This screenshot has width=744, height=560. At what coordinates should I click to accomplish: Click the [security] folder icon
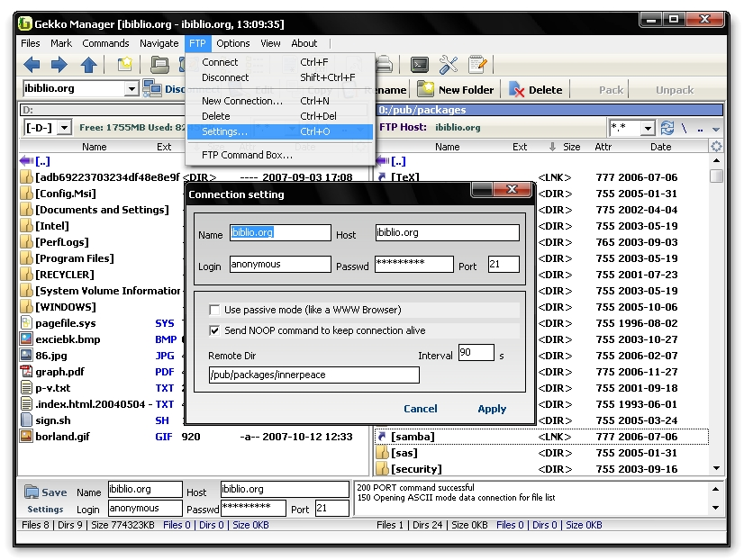(382, 469)
